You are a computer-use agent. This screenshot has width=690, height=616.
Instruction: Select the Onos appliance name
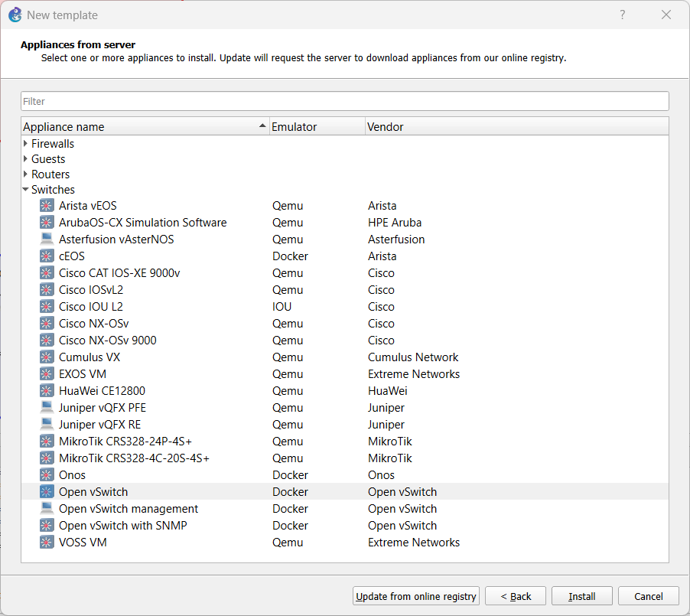(72, 475)
